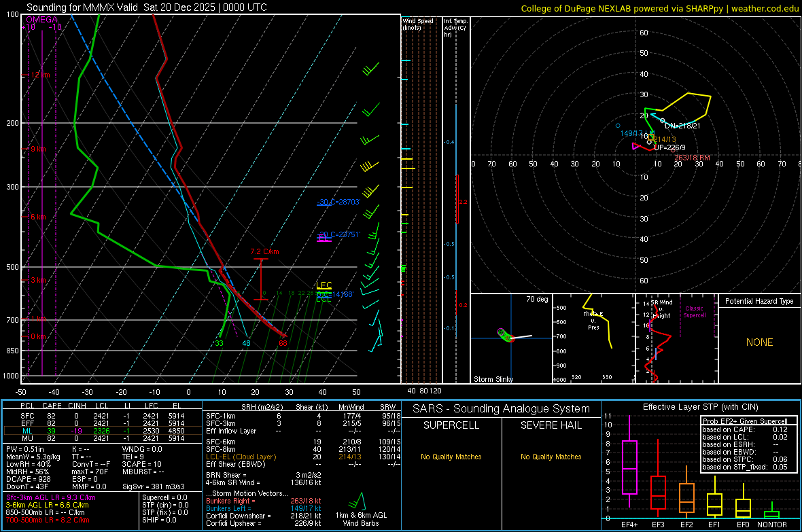Click the 9 km height marker
This screenshot has height=532, width=802.
tap(38, 149)
